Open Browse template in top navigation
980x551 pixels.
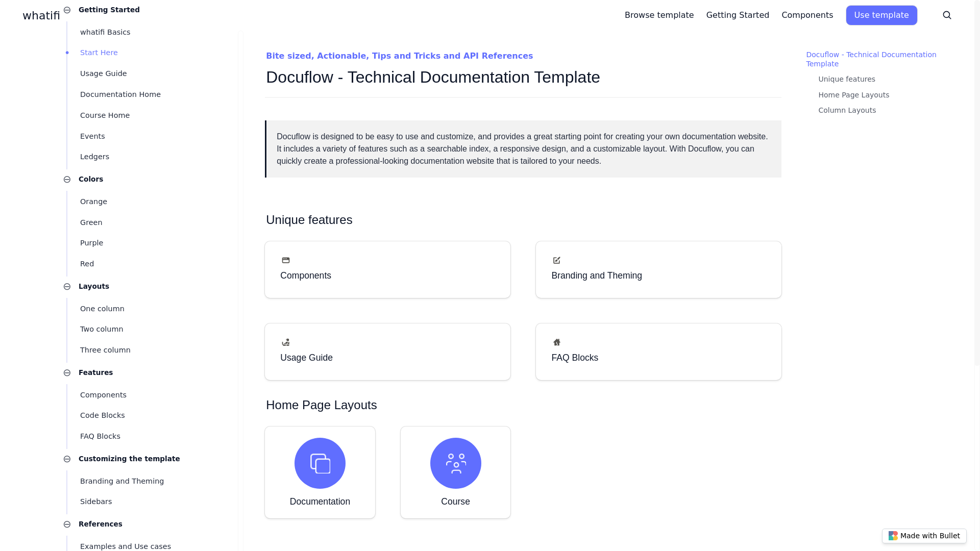coord(659,15)
